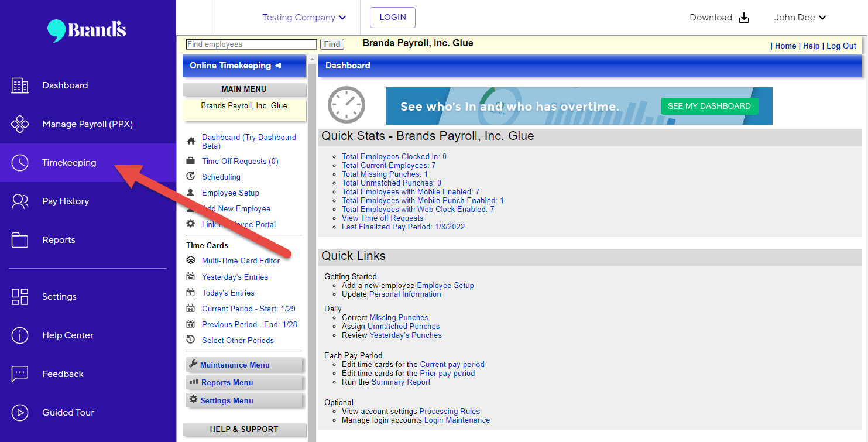Image resolution: width=868 pixels, height=442 pixels.
Task: Click the home icon beside Dashboard link
Action: click(x=190, y=141)
